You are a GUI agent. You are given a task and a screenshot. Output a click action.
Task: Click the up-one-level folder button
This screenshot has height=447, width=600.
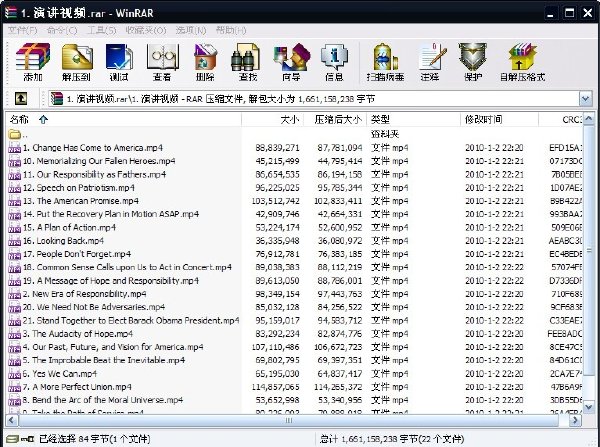(x=21, y=99)
